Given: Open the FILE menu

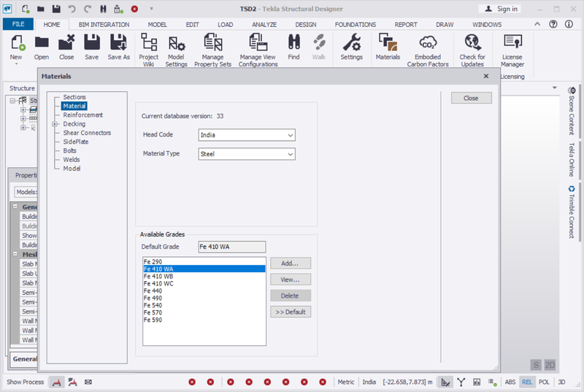Looking at the screenshot, I should (18, 24).
